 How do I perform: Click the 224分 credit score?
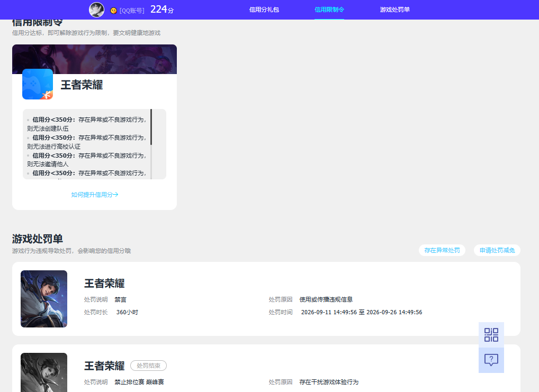coord(162,10)
